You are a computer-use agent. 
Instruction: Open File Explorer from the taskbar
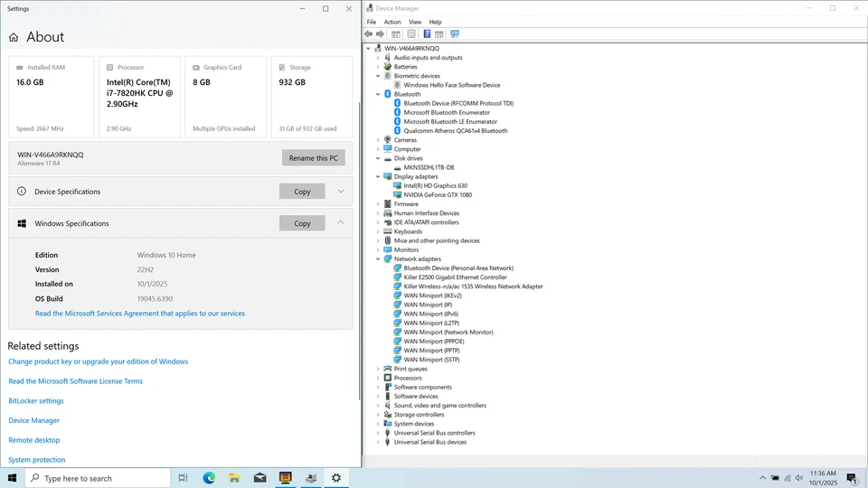pos(234,478)
